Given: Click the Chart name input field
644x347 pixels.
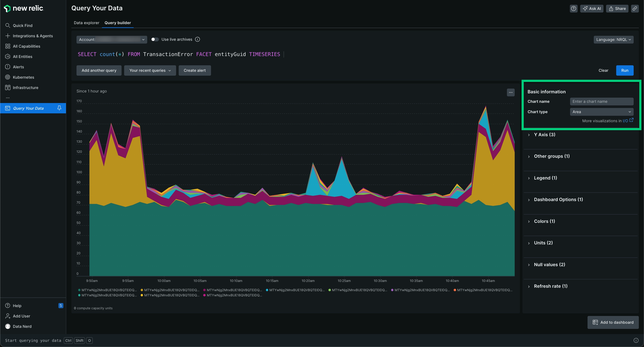Looking at the screenshot, I should [601, 102].
